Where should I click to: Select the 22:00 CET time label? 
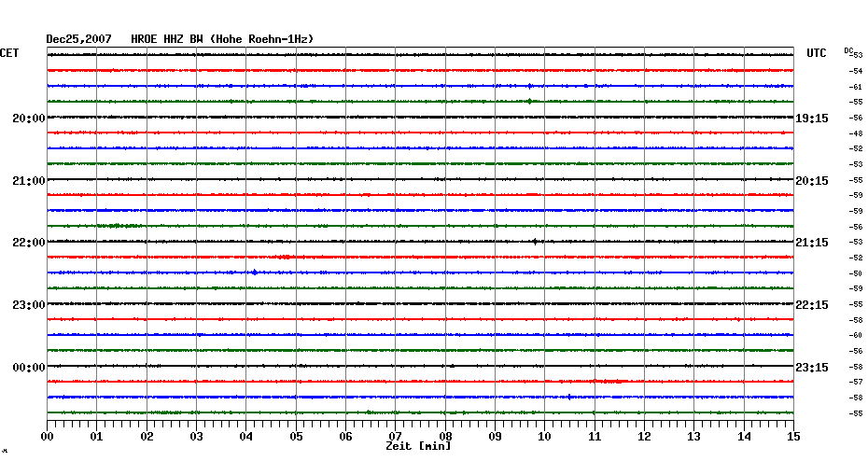click(x=29, y=243)
